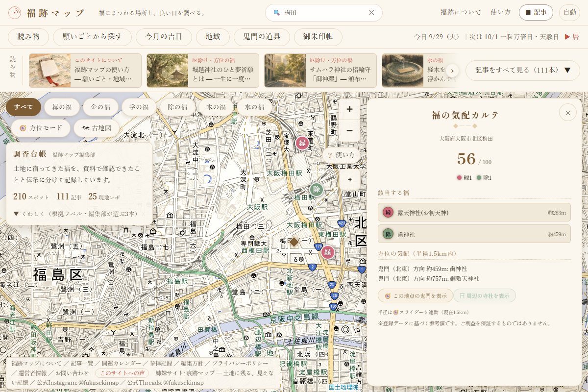Open the 福跡について page

coord(461,13)
